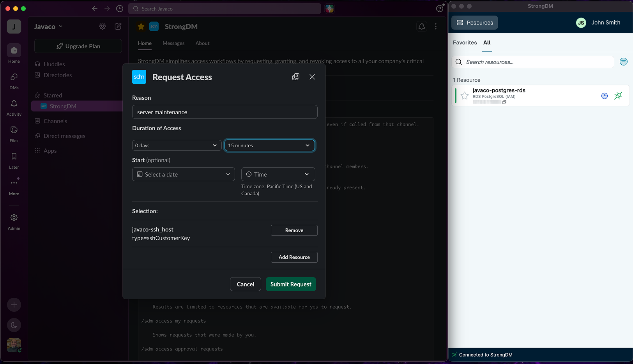The image size is (633, 364).
Task: Open Javaco workspace dropdown
Action: coord(48,27)
